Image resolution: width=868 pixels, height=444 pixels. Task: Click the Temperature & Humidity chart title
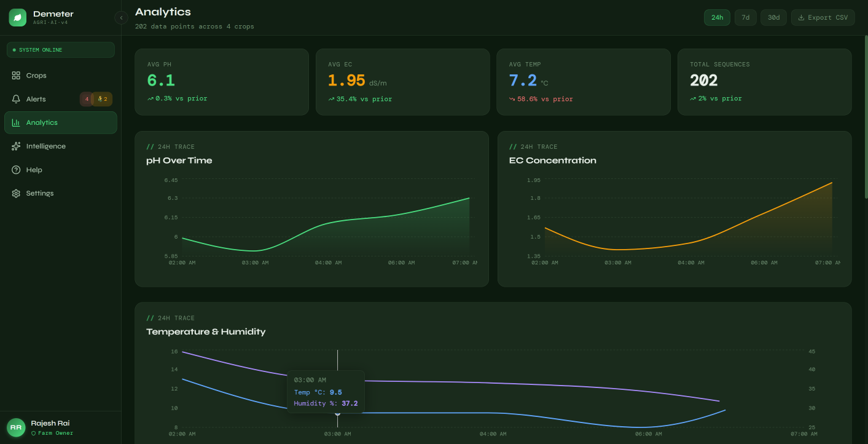click(x=206, y=331)
